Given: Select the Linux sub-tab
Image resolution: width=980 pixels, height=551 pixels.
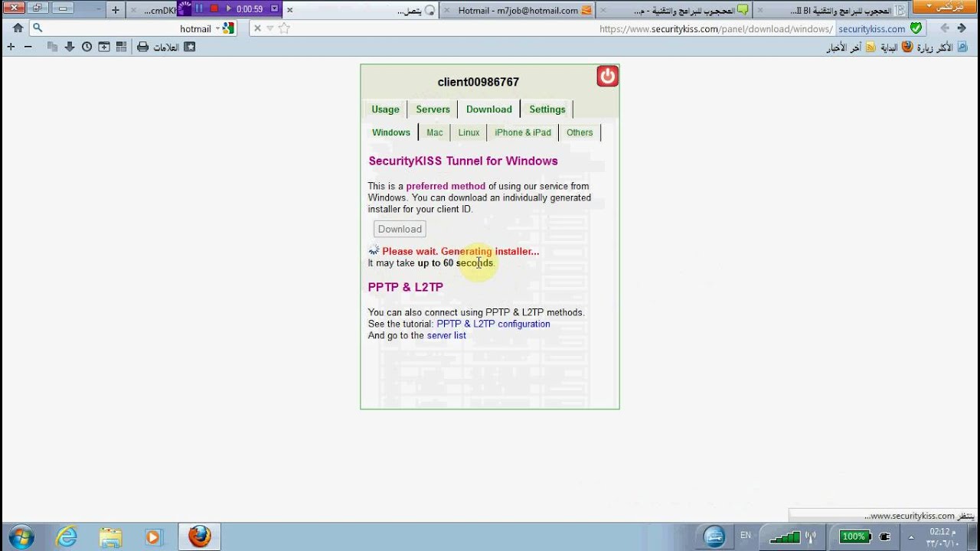Looking at the screenshot, I should [469, 132].
